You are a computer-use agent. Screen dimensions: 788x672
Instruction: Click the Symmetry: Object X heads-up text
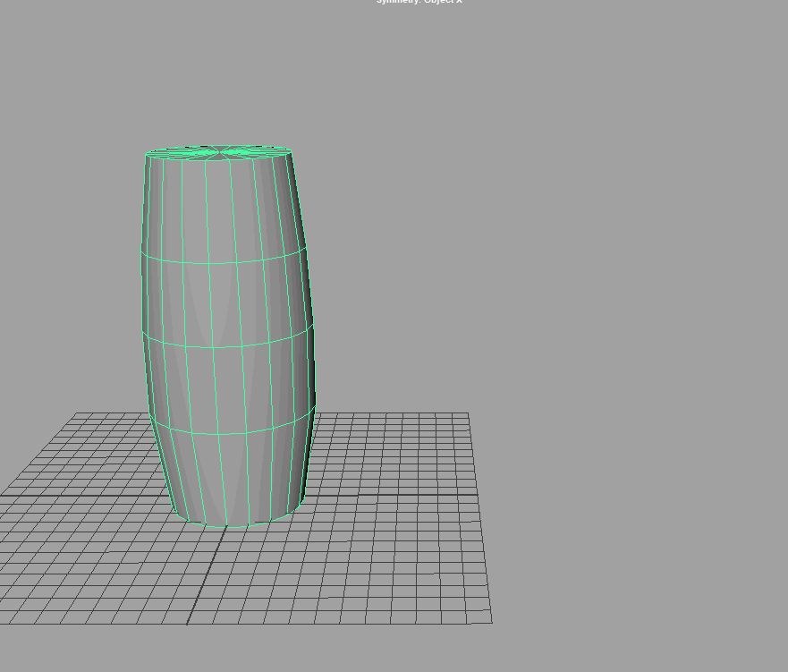pyautogui.click(x=419, y=2)
